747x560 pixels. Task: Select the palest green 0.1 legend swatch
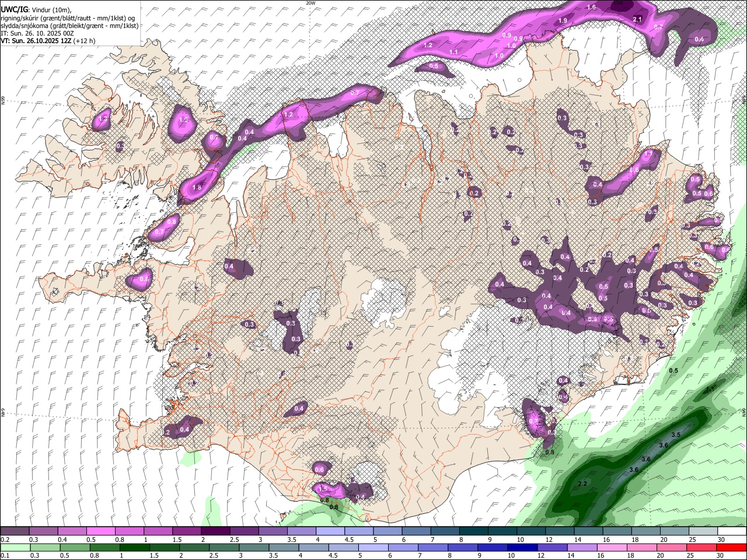[x=15, y=548]
